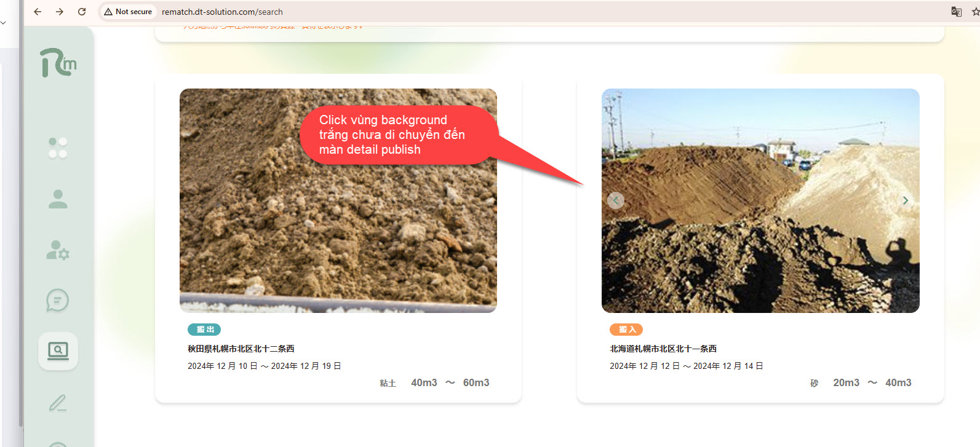Image resolution: width=980 pixels, height=447 pixels.
Task: Open the chat messages icon in sidebar
Action: click(x=58, y=301)
